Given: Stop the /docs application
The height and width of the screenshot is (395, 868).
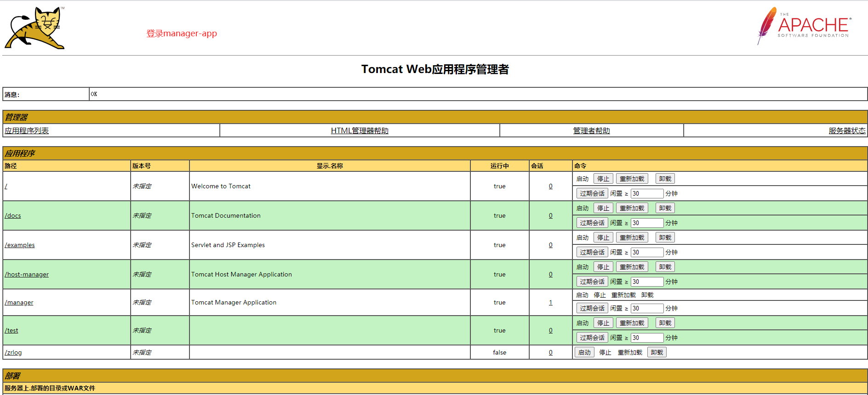Looking at the screenshot, I should pos(603,208).
